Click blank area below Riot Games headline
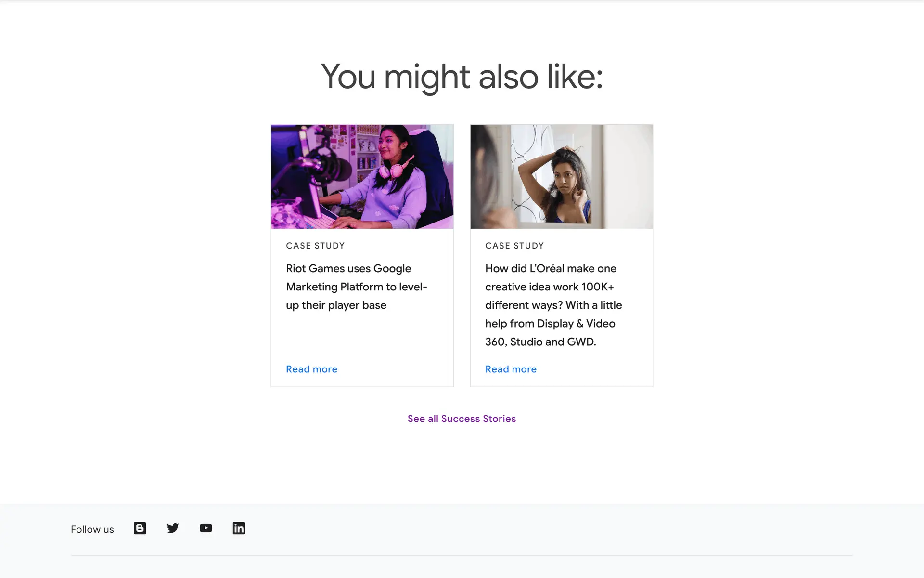Image resolution: width=924 pixels, height=578 pixels. click(362, 337)
